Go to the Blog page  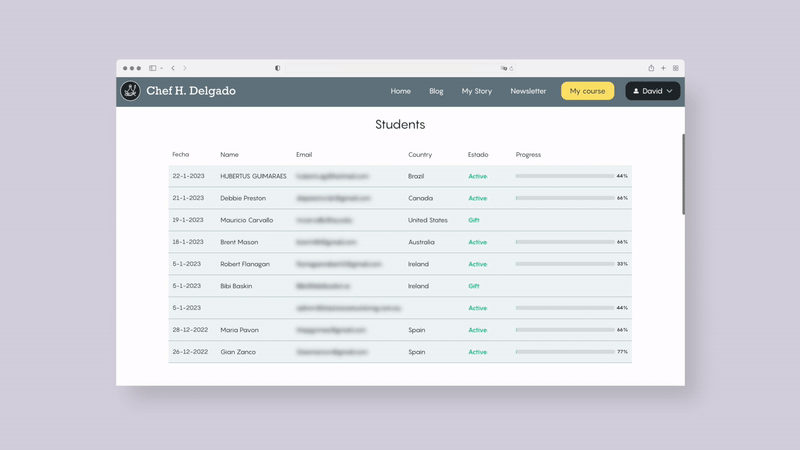pos(436,91)
